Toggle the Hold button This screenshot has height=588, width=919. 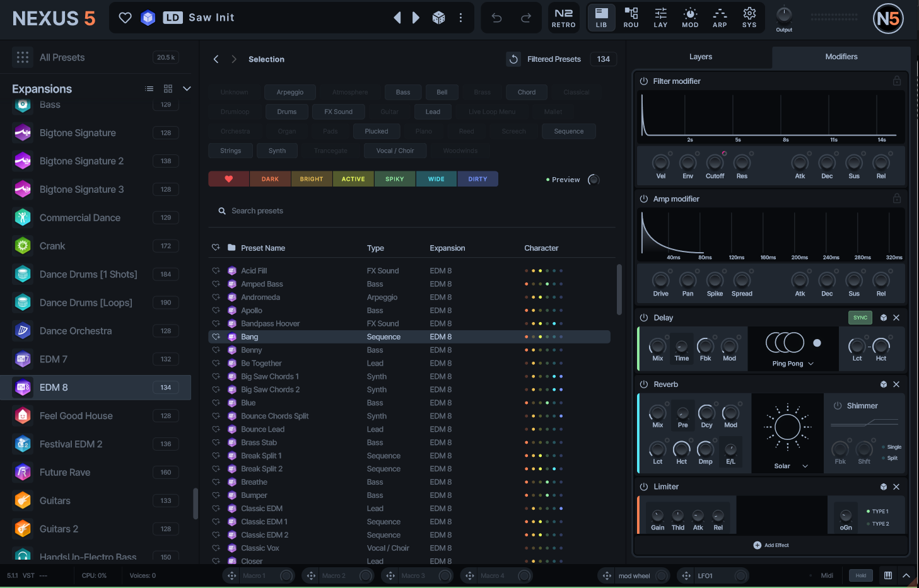tap(861, 575)
